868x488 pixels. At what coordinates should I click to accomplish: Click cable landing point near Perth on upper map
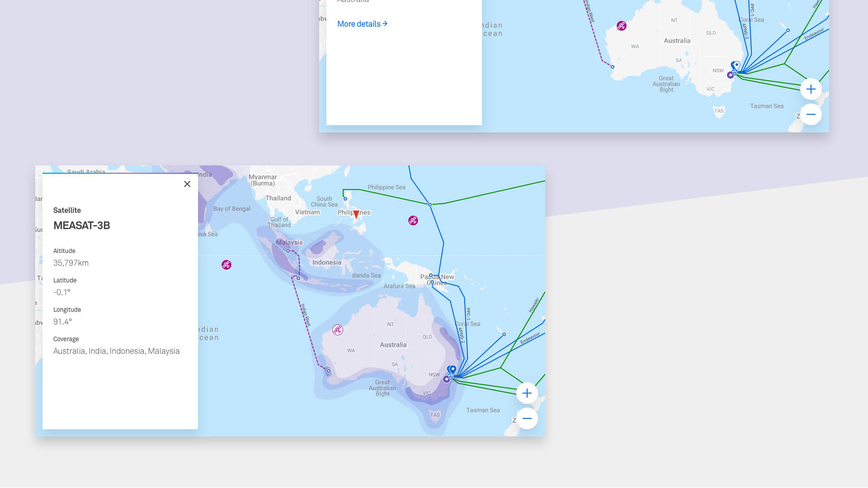point(613,67)
